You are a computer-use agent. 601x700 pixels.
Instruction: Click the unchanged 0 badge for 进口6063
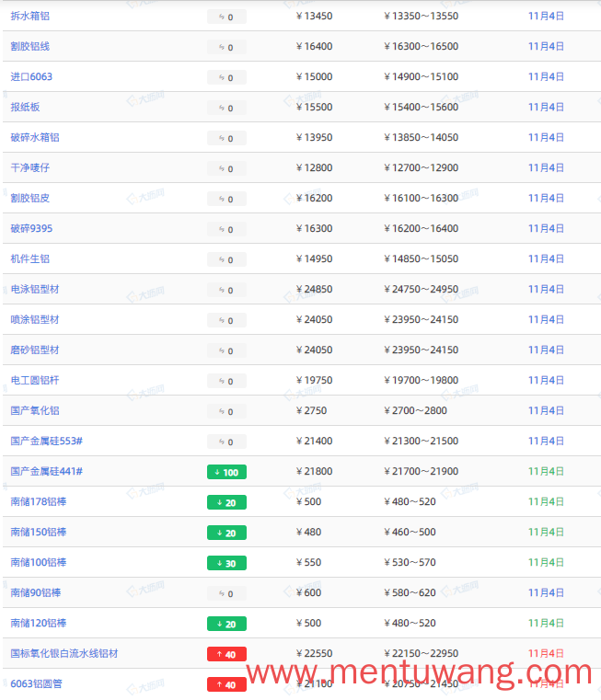coord(226,77)
